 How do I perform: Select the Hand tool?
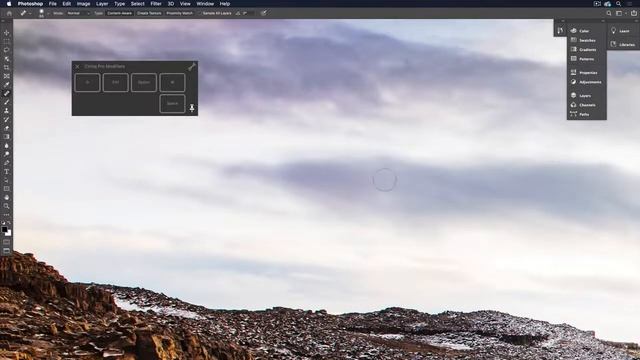coord(7,197)
